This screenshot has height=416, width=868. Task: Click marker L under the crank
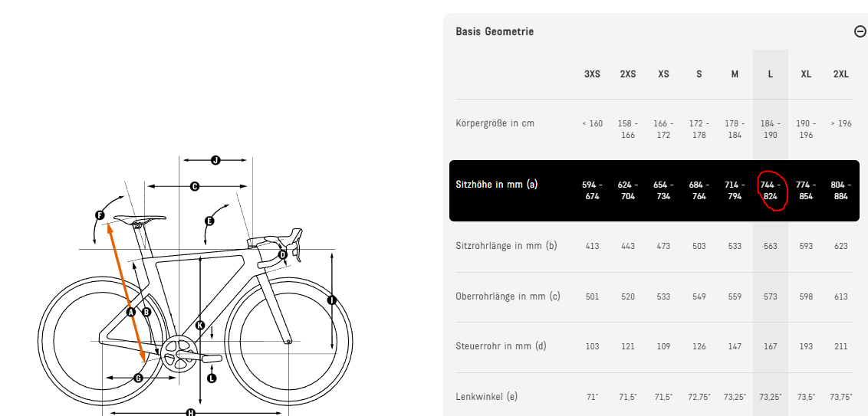212,378
